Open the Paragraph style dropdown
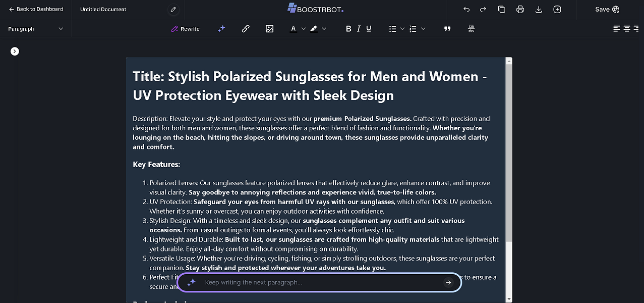This screenshot has width=644, height=303. coord(35,29)
